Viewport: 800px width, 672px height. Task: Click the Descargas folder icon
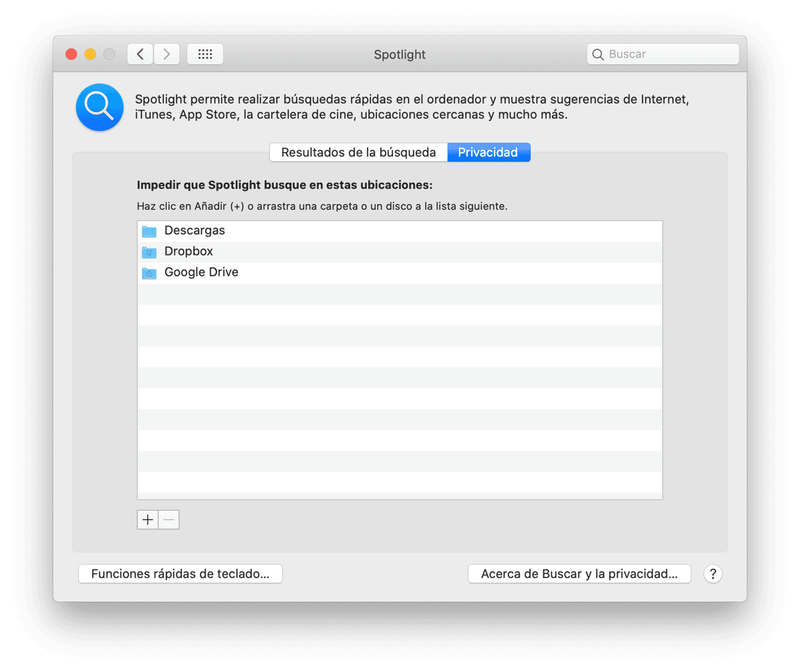pos(149,231)
